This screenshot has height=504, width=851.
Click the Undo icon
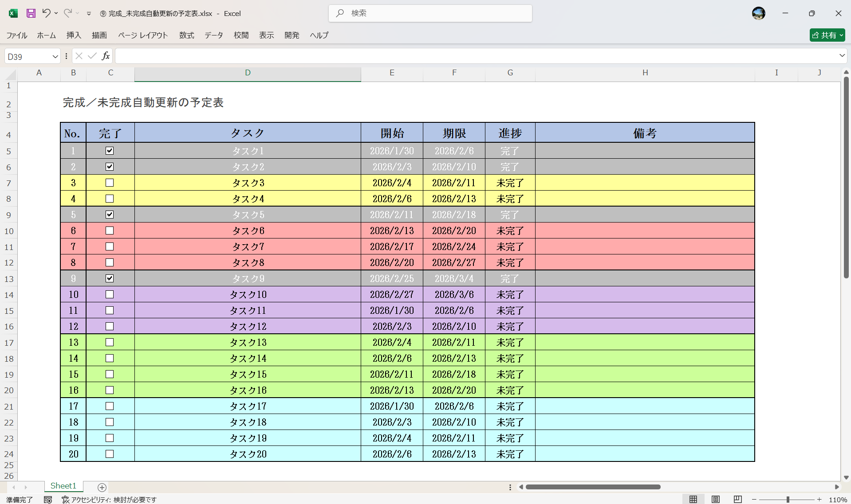click(46, 13)
